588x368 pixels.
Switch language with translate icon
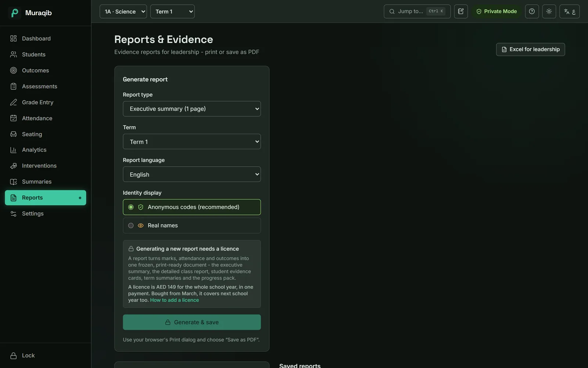click(570, 11)
